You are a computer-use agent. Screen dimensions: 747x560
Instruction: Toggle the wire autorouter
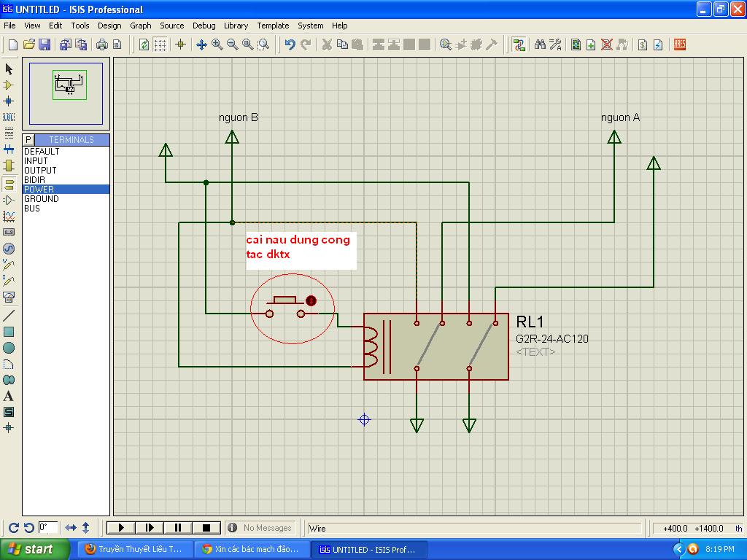click(x=519, y=44)
